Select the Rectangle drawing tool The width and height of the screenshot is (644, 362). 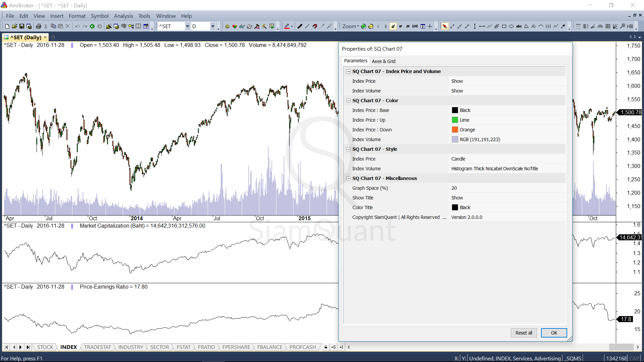[504, 26]
